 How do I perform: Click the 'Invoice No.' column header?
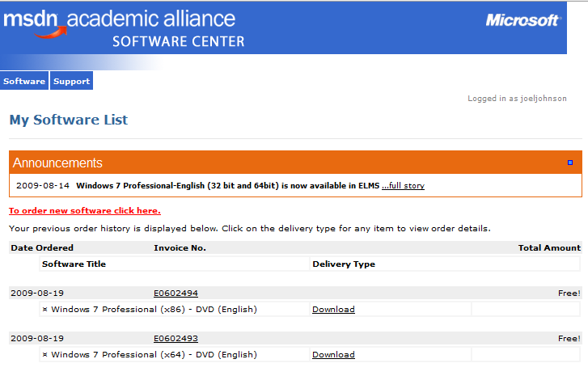pyautogui.click(x=180, y=247)
